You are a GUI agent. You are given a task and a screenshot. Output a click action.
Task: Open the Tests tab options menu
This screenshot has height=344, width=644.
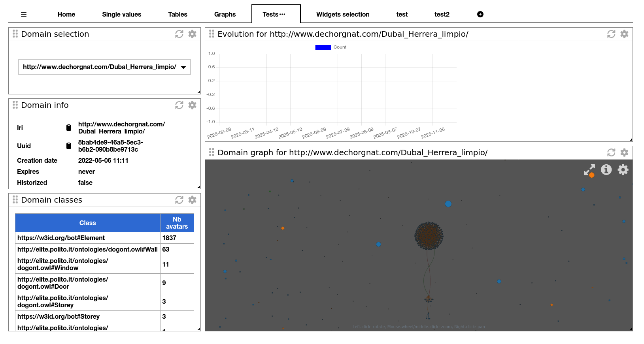click(282, 14)
